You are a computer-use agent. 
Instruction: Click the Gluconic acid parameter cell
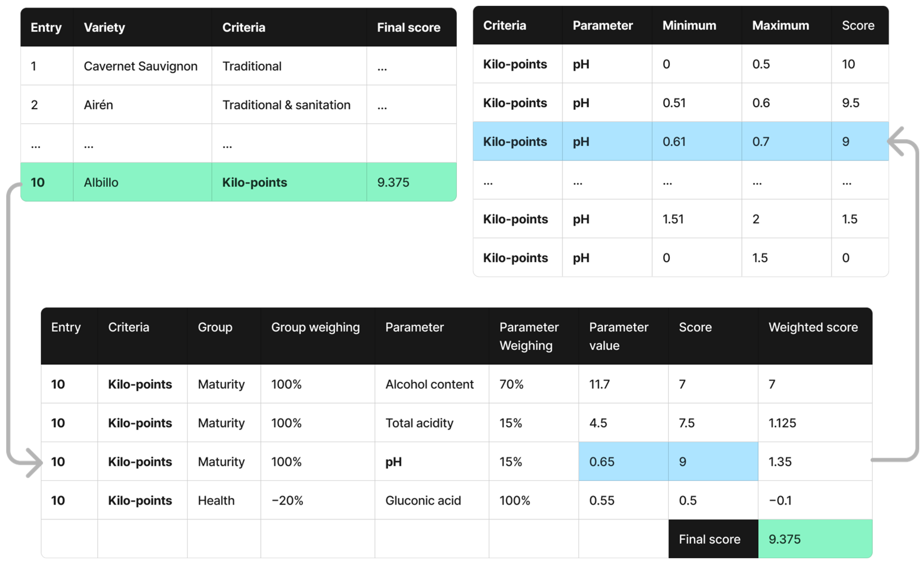point(423,500)
